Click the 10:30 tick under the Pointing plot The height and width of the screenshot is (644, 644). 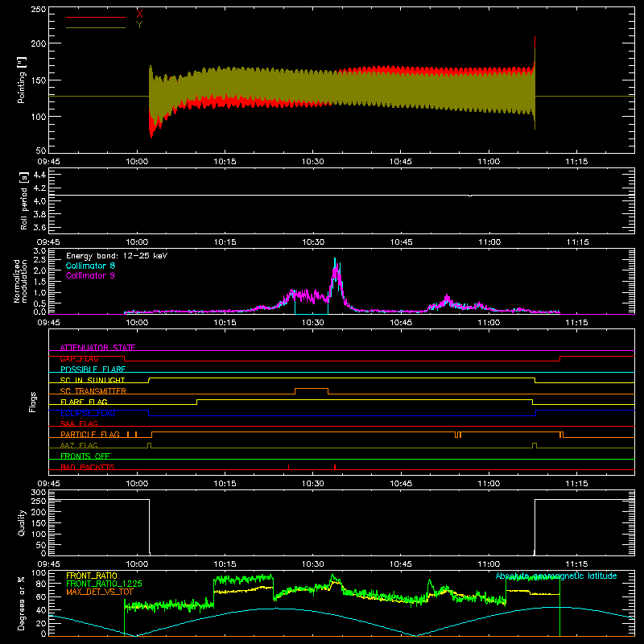tap(313, 162)
